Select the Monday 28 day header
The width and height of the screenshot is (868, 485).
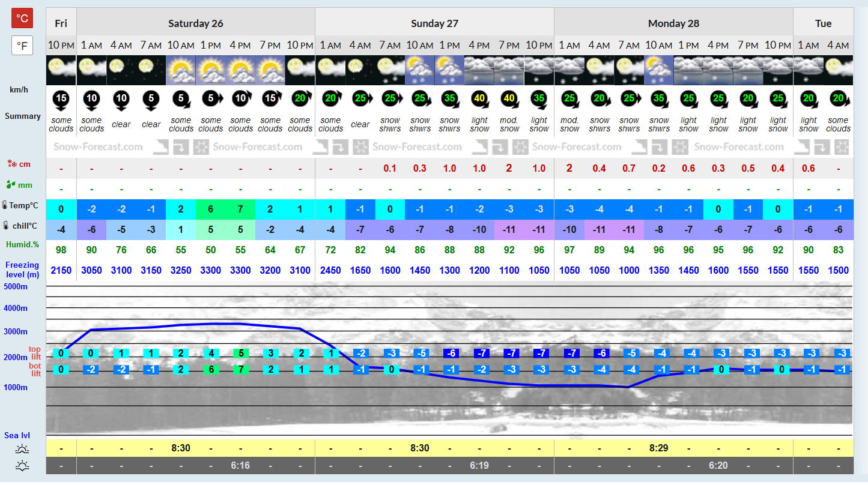point(674,23)
